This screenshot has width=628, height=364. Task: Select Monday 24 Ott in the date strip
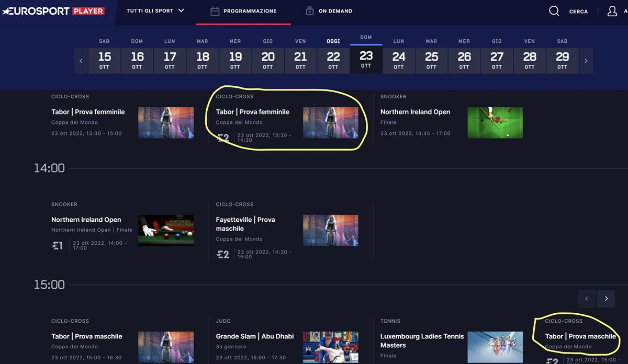[x=399, y=61]
